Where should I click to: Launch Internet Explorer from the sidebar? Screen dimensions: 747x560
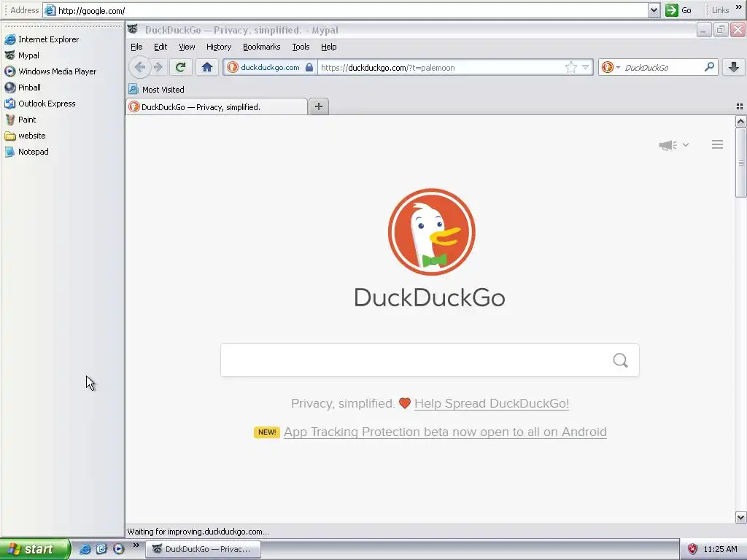coord(42,39)
